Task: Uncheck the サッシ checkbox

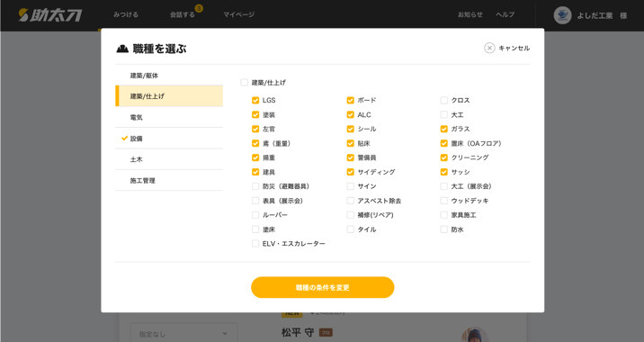Action: click(444, 172)
